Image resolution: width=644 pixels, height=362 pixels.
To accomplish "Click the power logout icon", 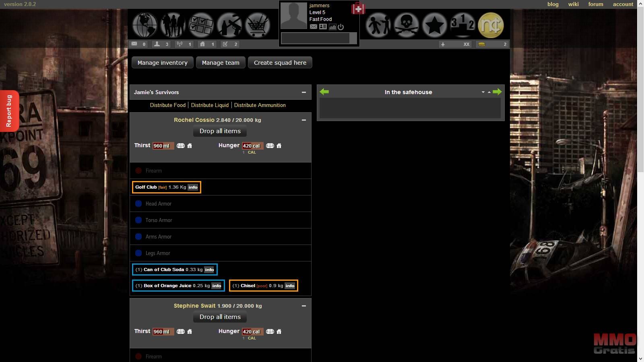I will (341, 27).
